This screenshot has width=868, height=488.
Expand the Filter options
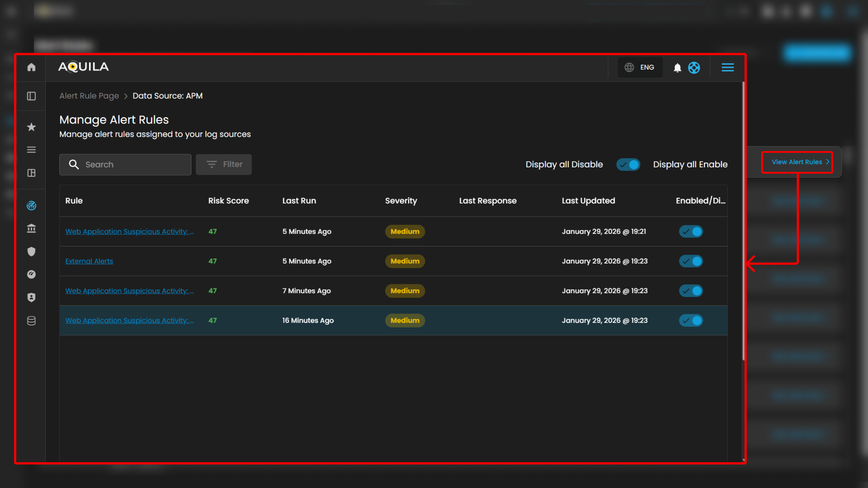[x=224, y=165]
